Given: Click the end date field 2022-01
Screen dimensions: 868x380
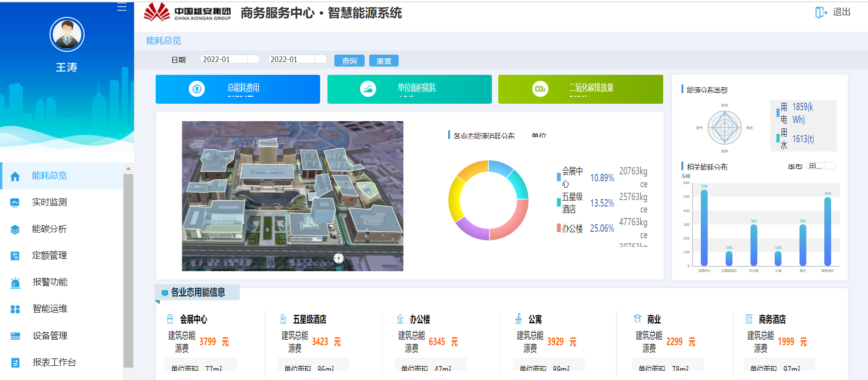Looking at the screenshot, I should tap(291, 59).
